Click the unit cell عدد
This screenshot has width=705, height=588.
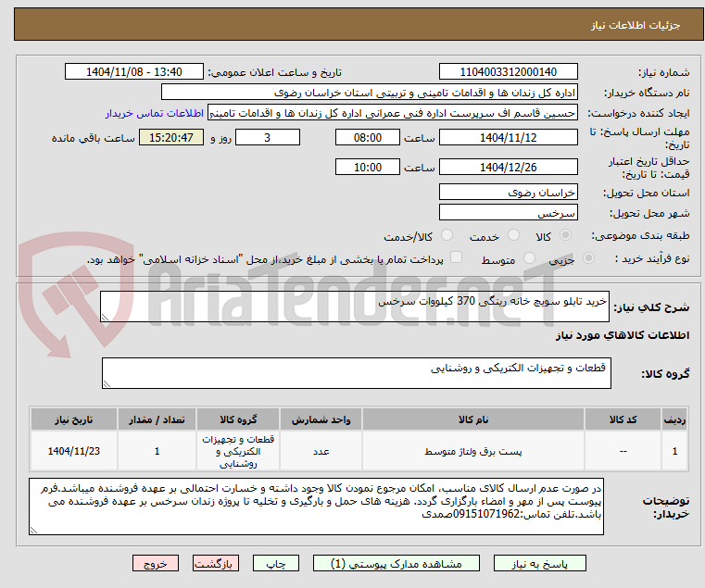tap(321, 451)
